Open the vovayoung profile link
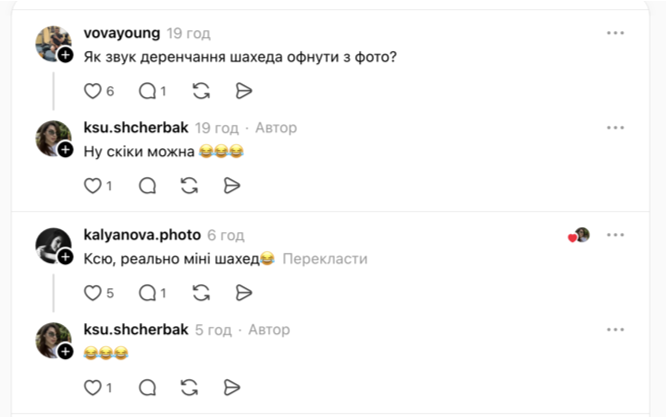Screen dimensions: 667x417 [122, 33]
